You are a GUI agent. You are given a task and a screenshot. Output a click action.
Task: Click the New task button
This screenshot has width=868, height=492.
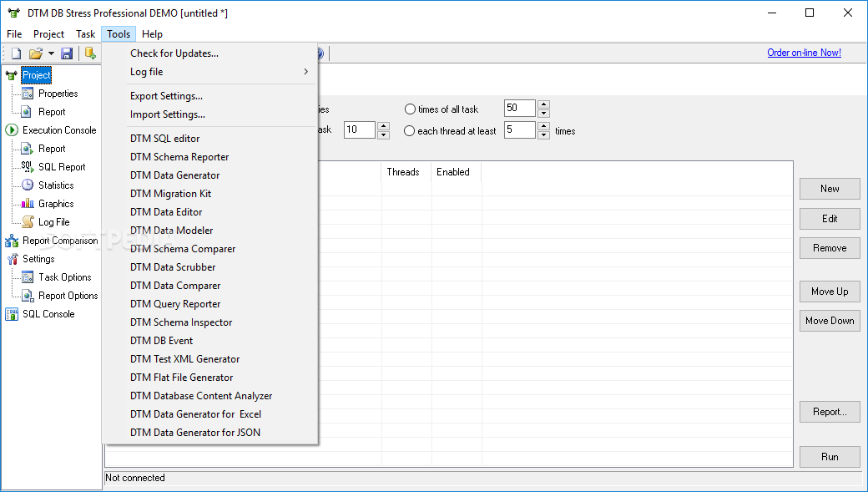(x=830, y=189)
